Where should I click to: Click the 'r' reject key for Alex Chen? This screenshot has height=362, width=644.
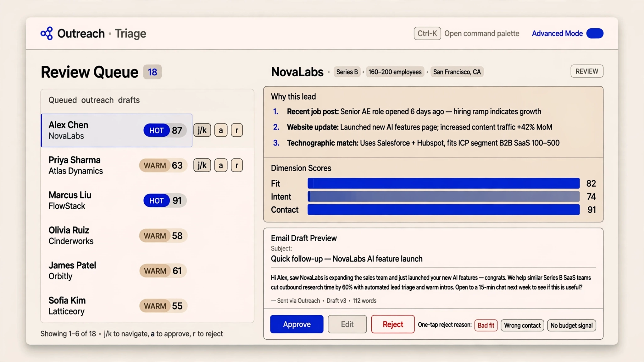237,130
